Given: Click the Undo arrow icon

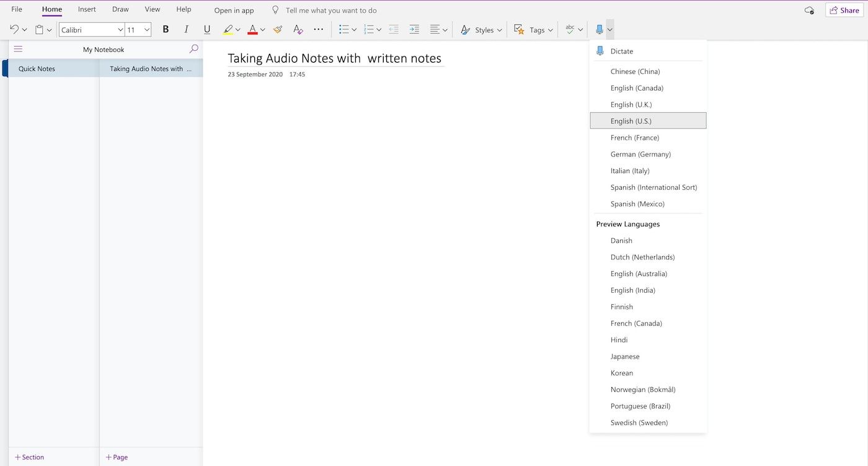Looking at the screenshot, I should [14, 29].
